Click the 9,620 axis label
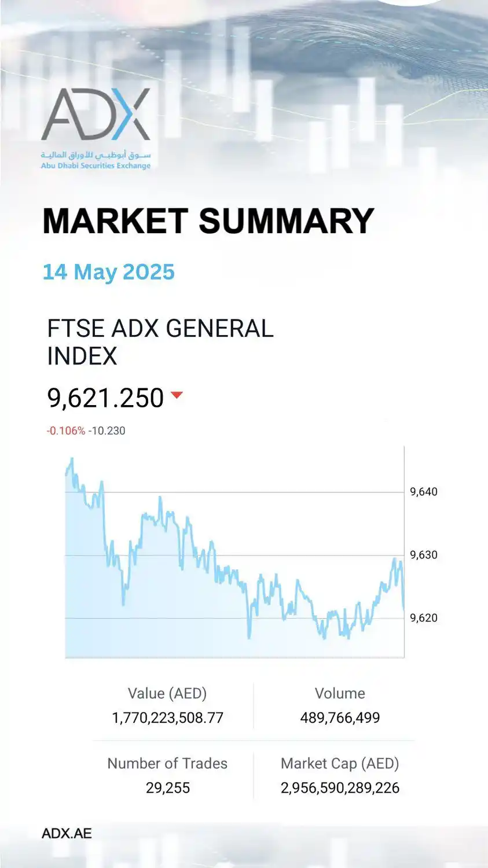This screenshot has height=868, width=488. coord(424,618)
